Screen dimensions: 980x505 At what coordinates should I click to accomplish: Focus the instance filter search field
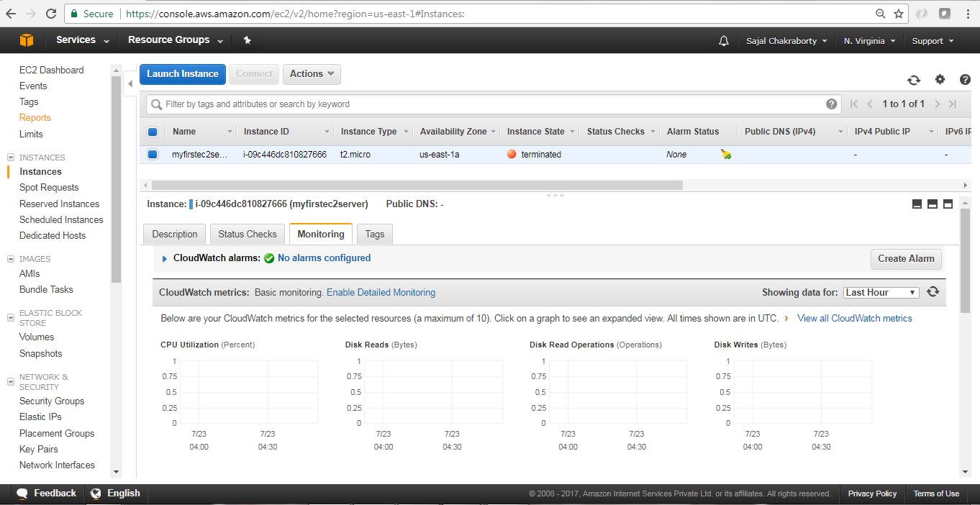(494, 104)
